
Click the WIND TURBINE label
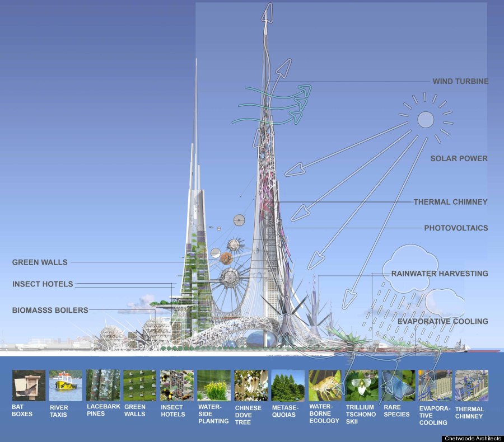pos(460,81)
